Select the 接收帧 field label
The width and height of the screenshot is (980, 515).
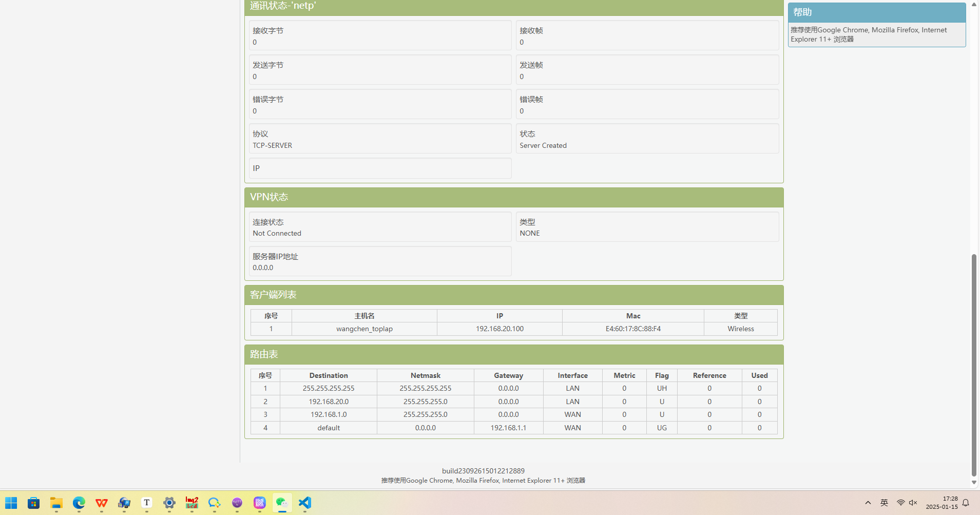[x=531, y=31]
